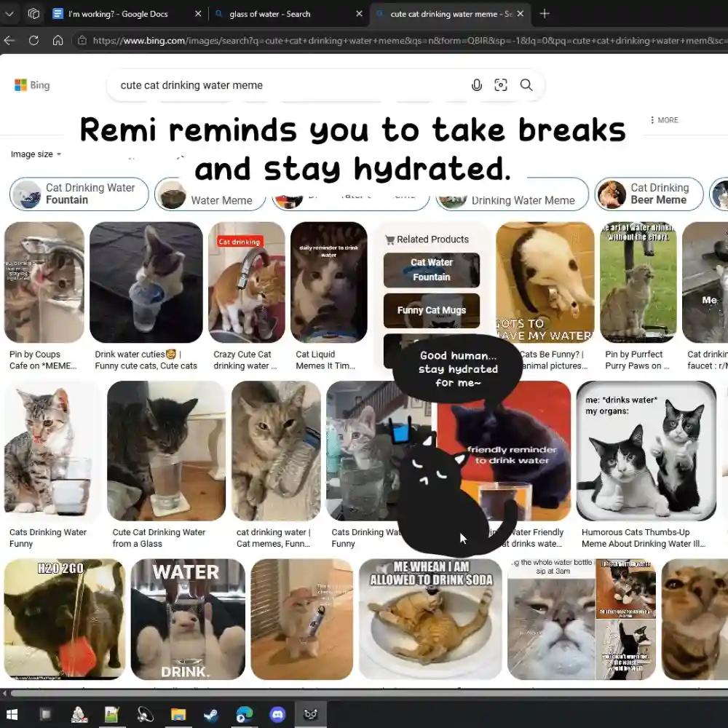Screen dimensions: 728x728
Task: Open the Bing logo home link
Action: point(32,85)
